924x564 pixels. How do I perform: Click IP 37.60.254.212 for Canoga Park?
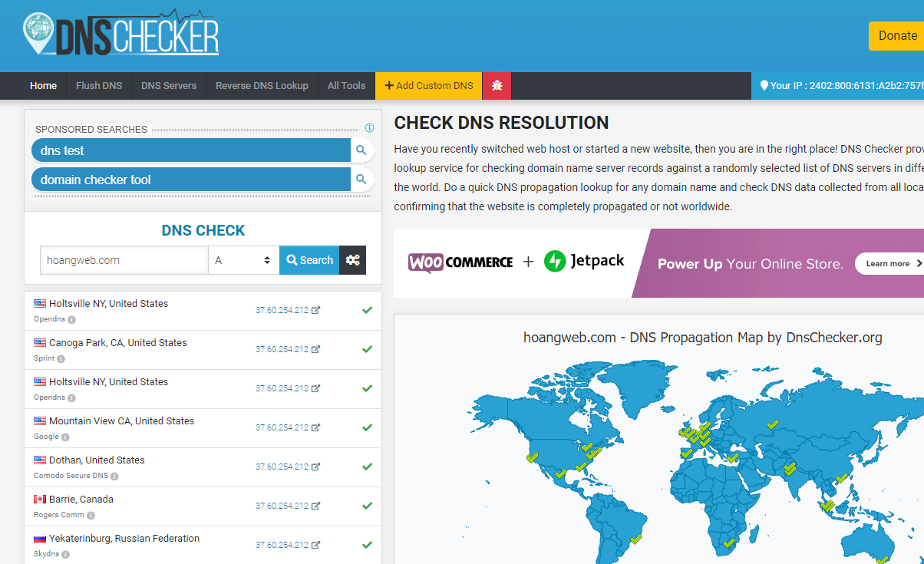tap(282, 349)
